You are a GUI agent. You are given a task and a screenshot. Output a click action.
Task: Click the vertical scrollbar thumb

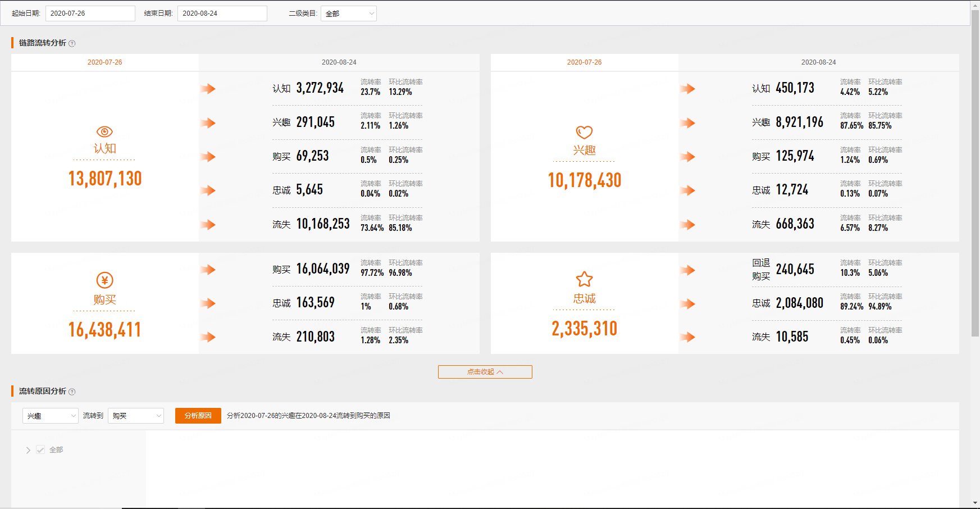(x=975, y=169)
